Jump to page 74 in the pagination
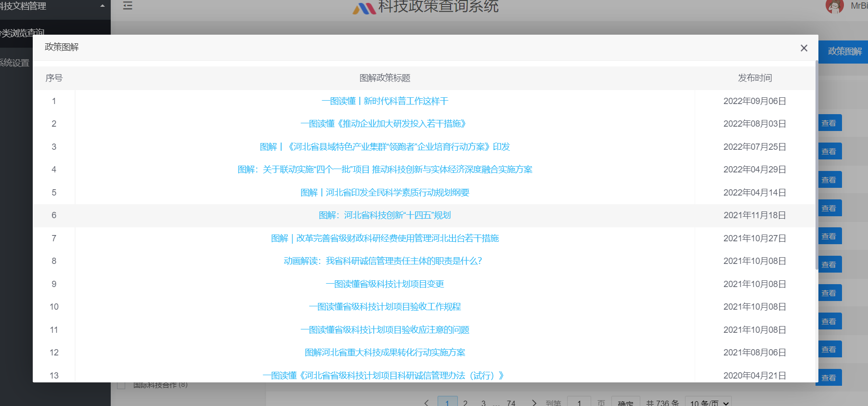This screenshot has height=406, width=868. pyautogui.click(x=511, y=403)
